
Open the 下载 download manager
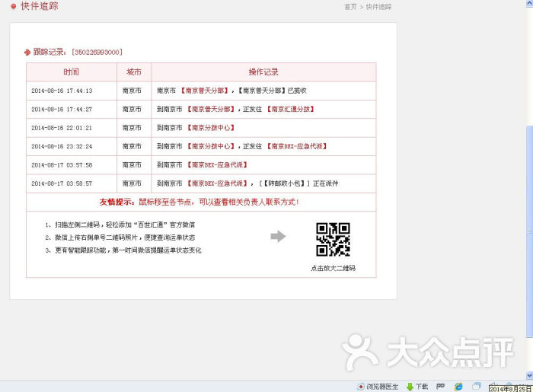coord(417,387)
